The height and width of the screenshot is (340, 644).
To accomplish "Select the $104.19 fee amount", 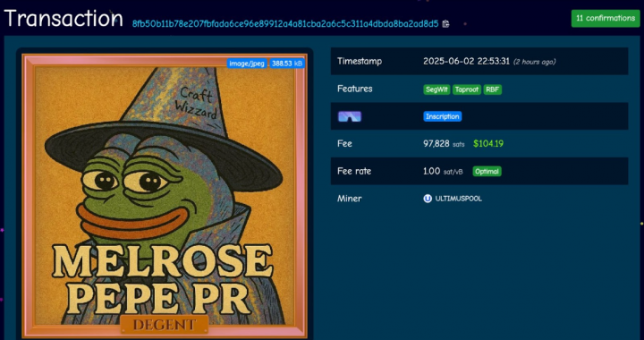I will point(488,144).
